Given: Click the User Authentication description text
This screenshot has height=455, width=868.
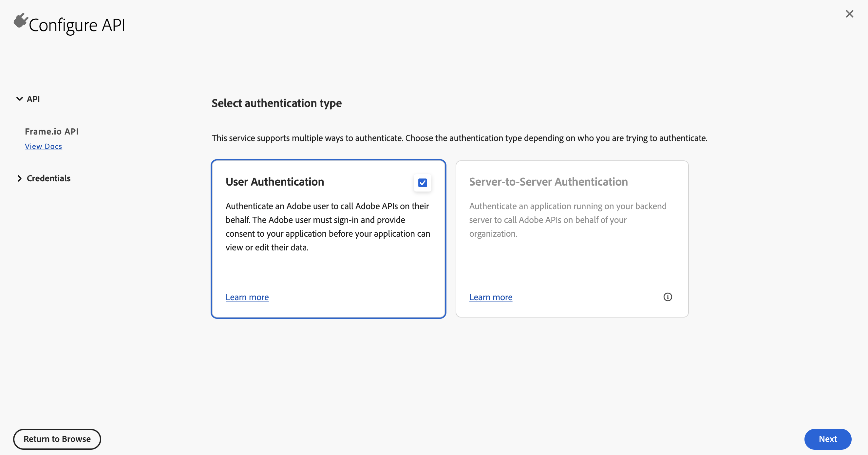Looking at the screenshot, I should pos(328,227).
